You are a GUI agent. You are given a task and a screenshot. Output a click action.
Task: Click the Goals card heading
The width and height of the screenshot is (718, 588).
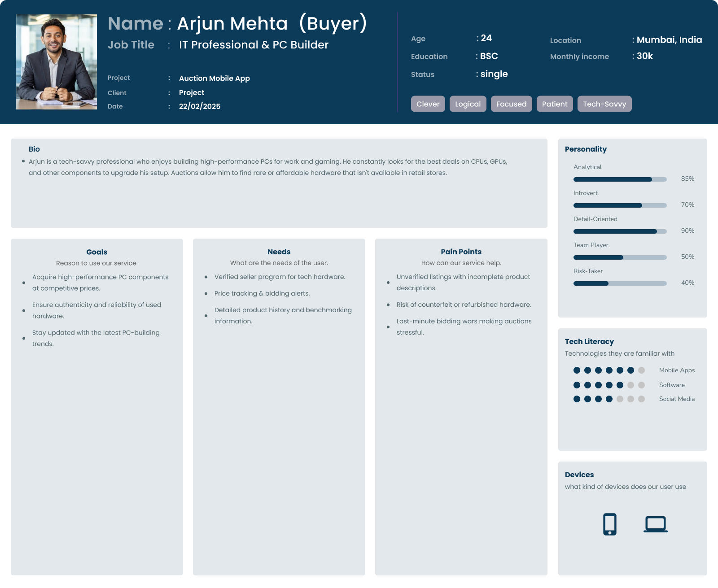pos(97,252)
